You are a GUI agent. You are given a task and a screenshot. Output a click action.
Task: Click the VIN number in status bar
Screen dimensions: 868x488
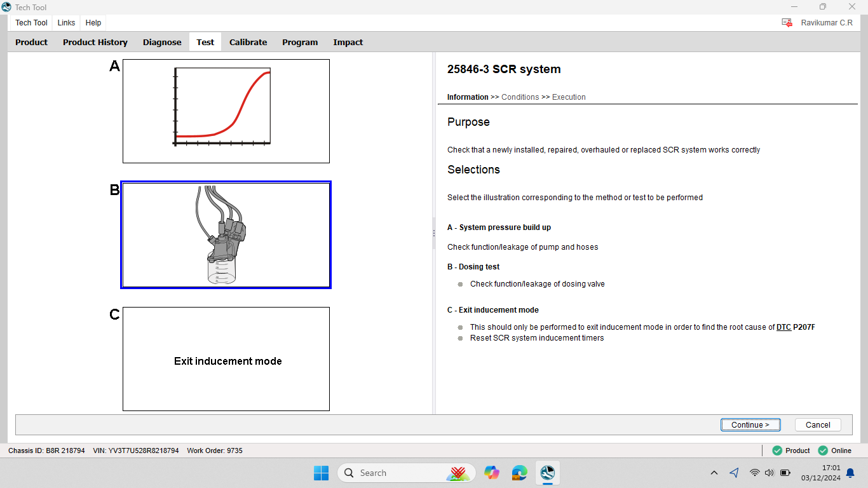(x=136, y=451)
